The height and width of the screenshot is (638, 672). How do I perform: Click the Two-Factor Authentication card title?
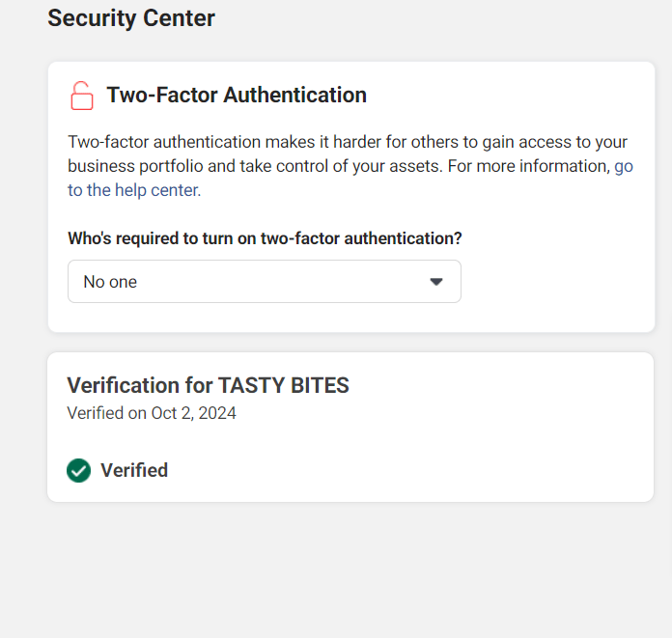pos(237,96)
